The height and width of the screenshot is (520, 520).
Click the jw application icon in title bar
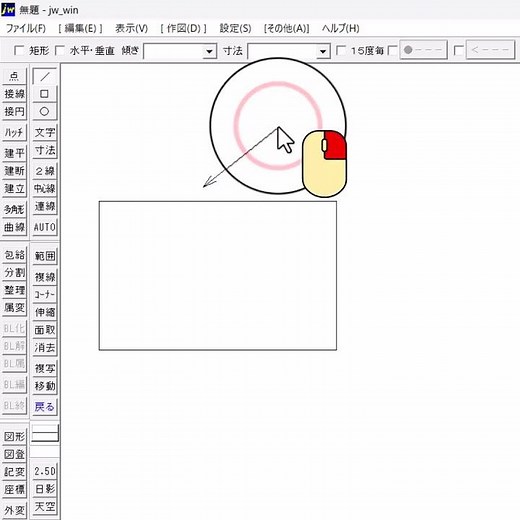8,10
